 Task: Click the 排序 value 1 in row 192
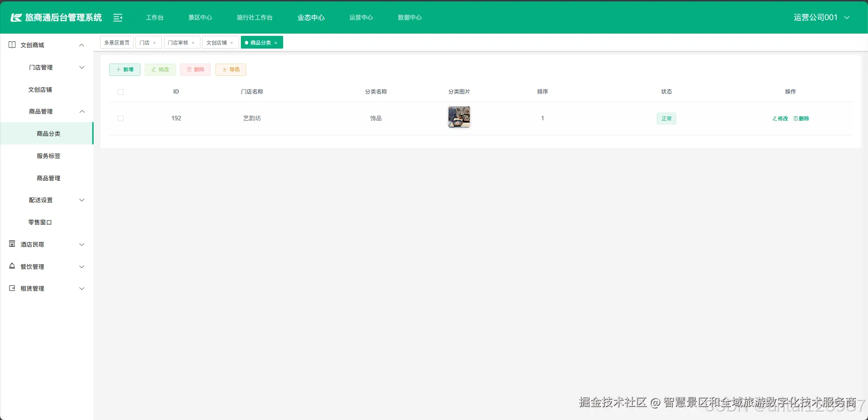pyautogui.click(x=542, y=118)
